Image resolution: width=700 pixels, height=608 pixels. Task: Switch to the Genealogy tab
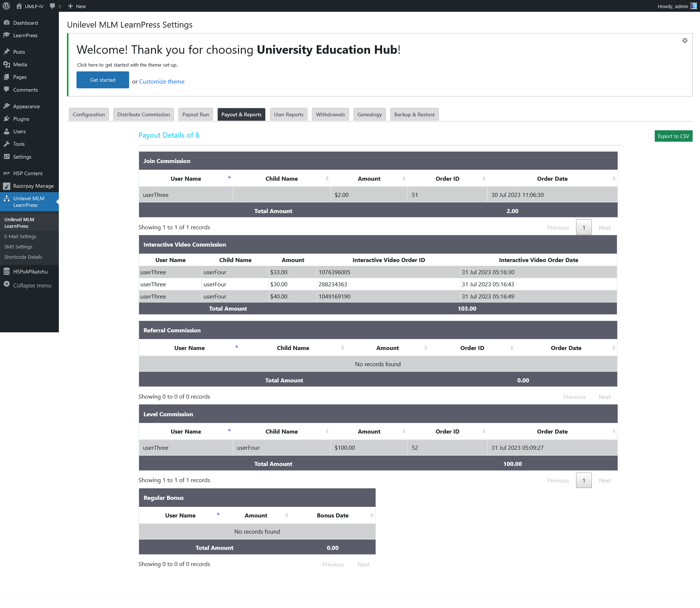(369, 114)
